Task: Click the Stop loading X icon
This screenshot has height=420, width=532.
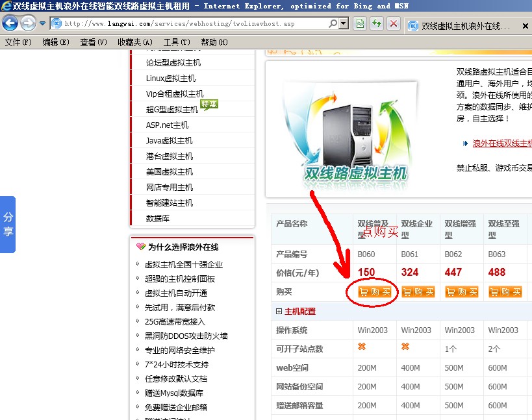Action: point(393,24)
